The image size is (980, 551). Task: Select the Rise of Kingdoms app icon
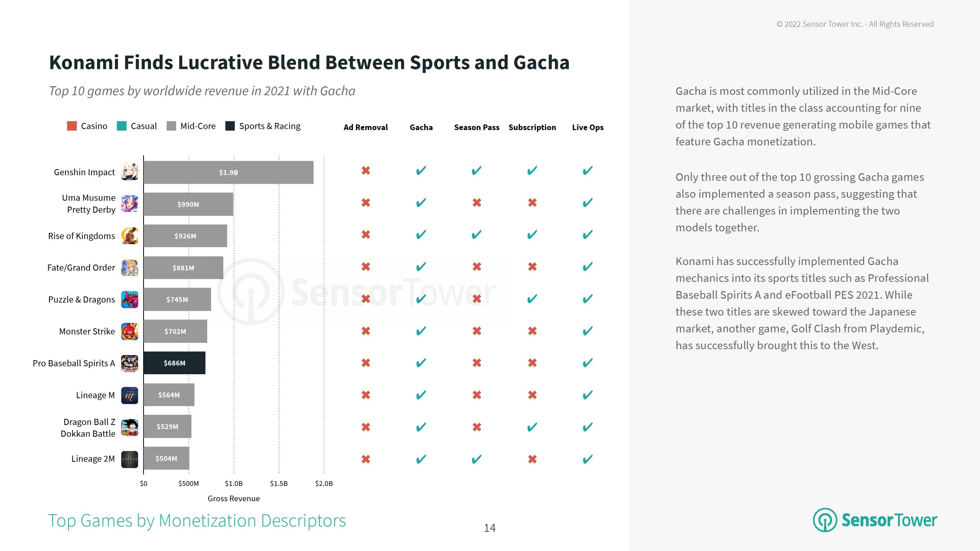click(129, 236)
